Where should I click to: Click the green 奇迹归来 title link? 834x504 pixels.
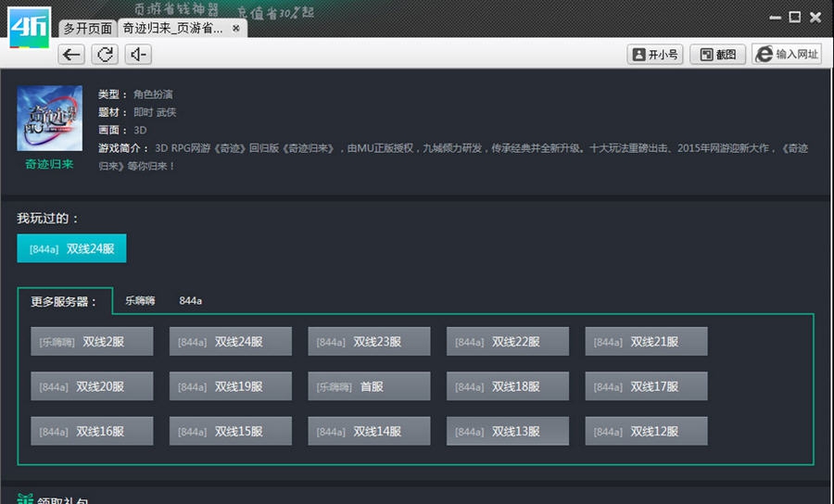49,164
